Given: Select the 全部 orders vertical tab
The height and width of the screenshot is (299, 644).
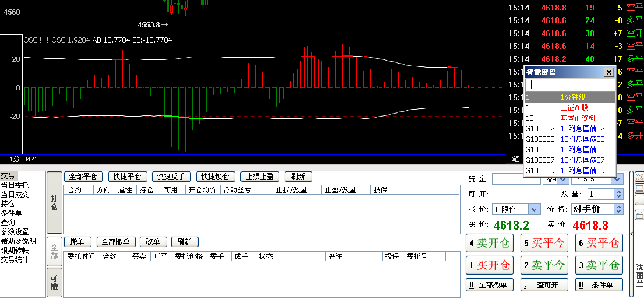Looking at the screenshot, I should point(54,252).
